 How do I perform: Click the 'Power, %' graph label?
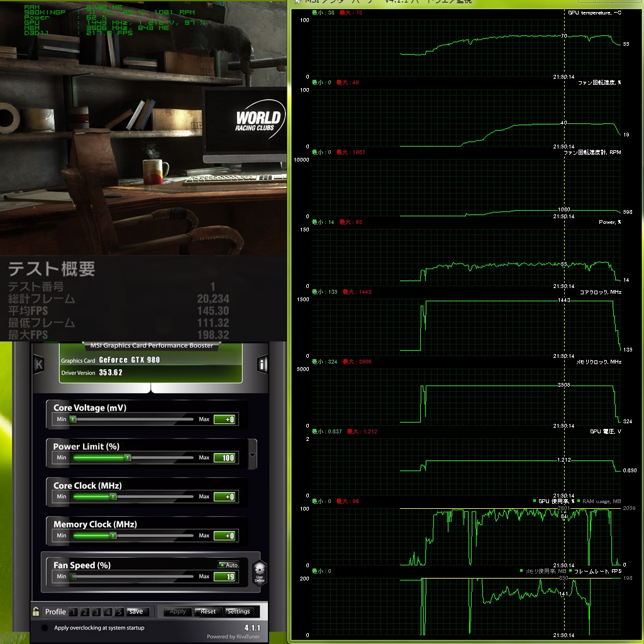(610, 222)
